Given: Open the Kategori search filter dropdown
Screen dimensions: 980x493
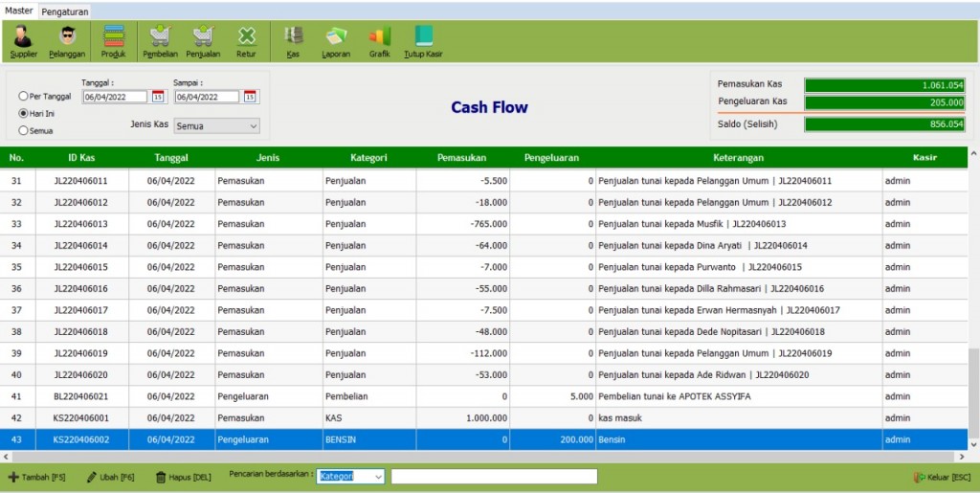Looking at the screenshot, I should click(350, 477).
